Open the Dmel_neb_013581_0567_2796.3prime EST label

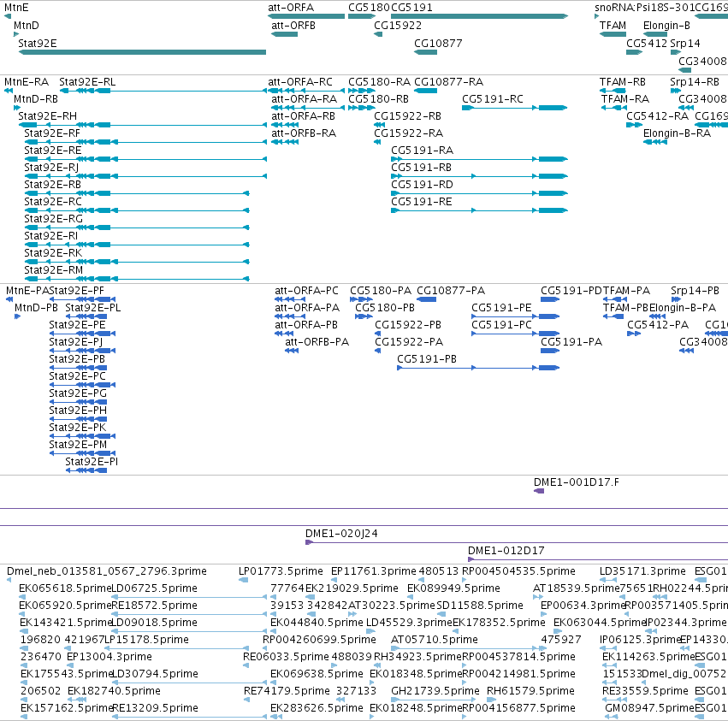[x=107, y=571]
